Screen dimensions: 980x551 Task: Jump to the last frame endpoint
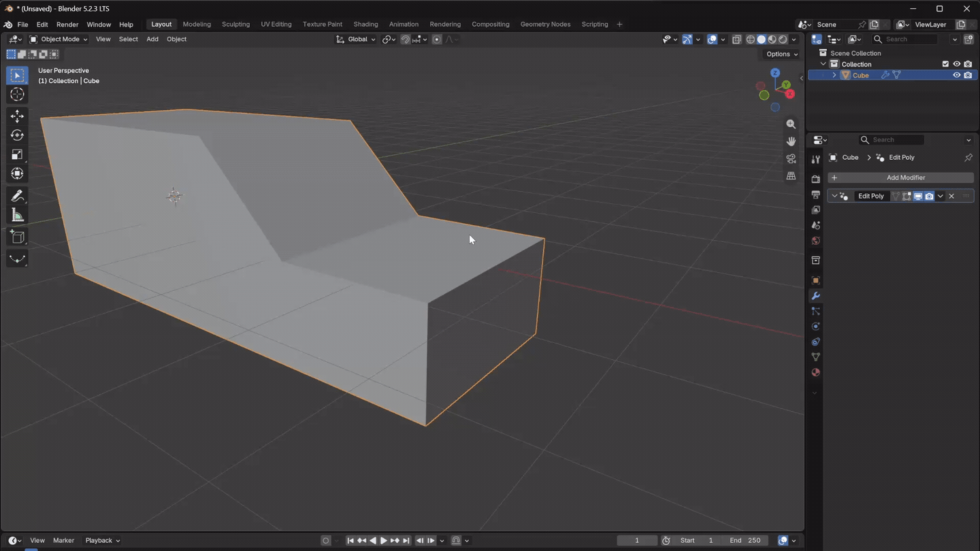(406, 541)
